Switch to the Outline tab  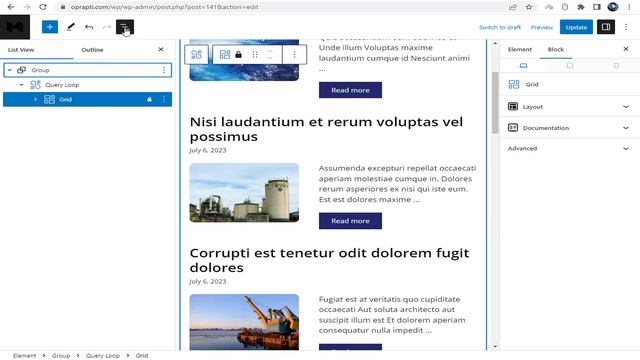[x=92, y=50]
